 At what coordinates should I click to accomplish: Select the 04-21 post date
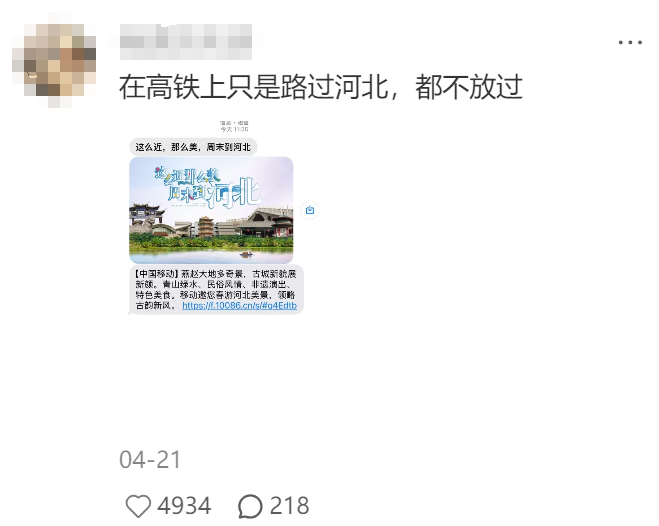click(150, 460)
